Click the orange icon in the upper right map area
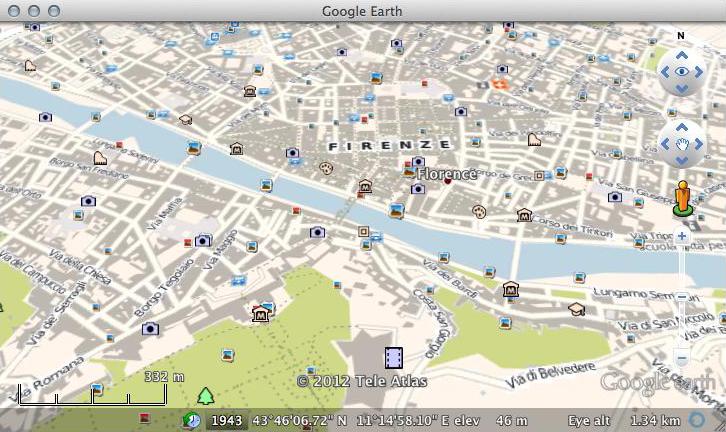Screen dimensions: 726x432 500,84
